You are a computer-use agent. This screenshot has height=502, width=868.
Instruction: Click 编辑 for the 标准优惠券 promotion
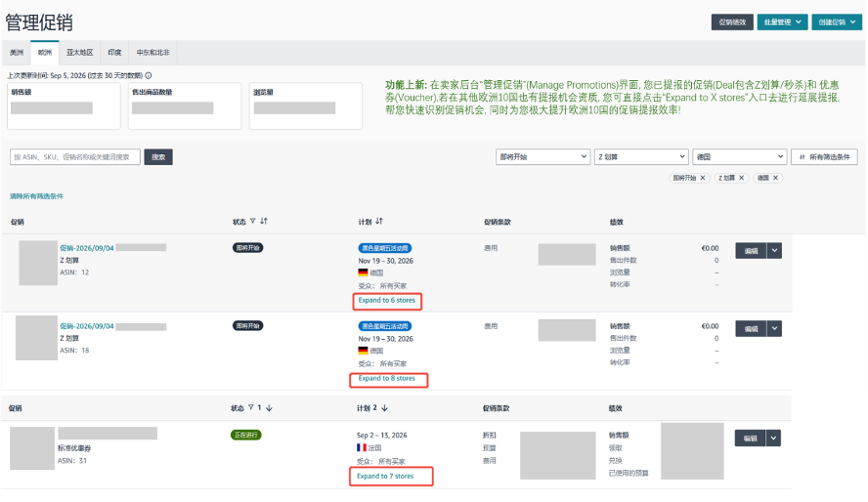coord(750,439)
